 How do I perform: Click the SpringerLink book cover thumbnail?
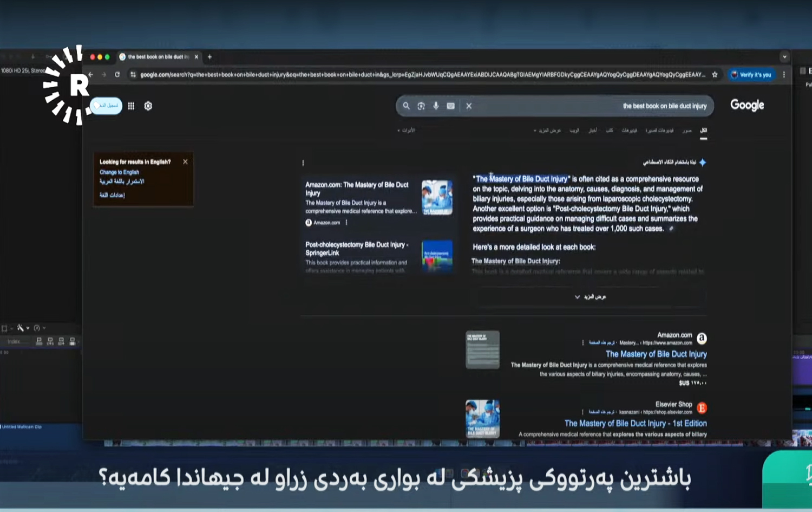click(437, 256)
